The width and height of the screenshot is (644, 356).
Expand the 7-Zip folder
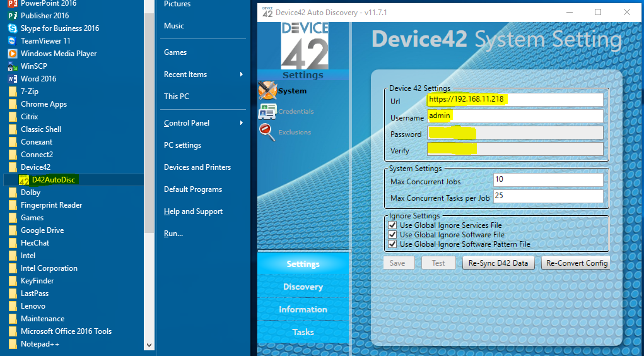23,92
